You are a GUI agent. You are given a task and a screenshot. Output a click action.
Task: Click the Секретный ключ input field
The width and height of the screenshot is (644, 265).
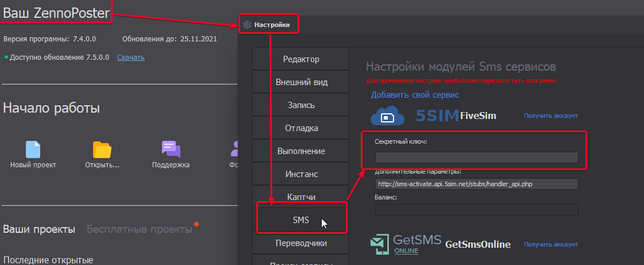(x=476, y=158)
